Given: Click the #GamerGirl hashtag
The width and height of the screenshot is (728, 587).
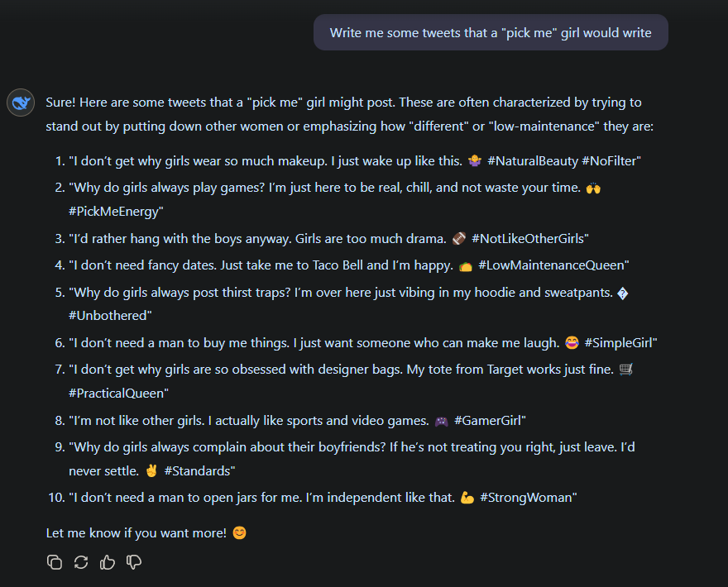Looking at the screenshot, I should (x=490, y=421).
